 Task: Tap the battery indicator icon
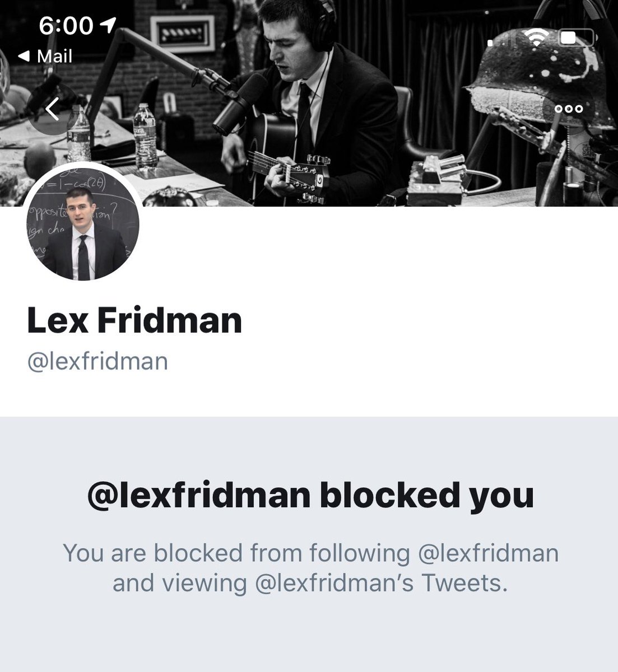(x=577, y=38)
